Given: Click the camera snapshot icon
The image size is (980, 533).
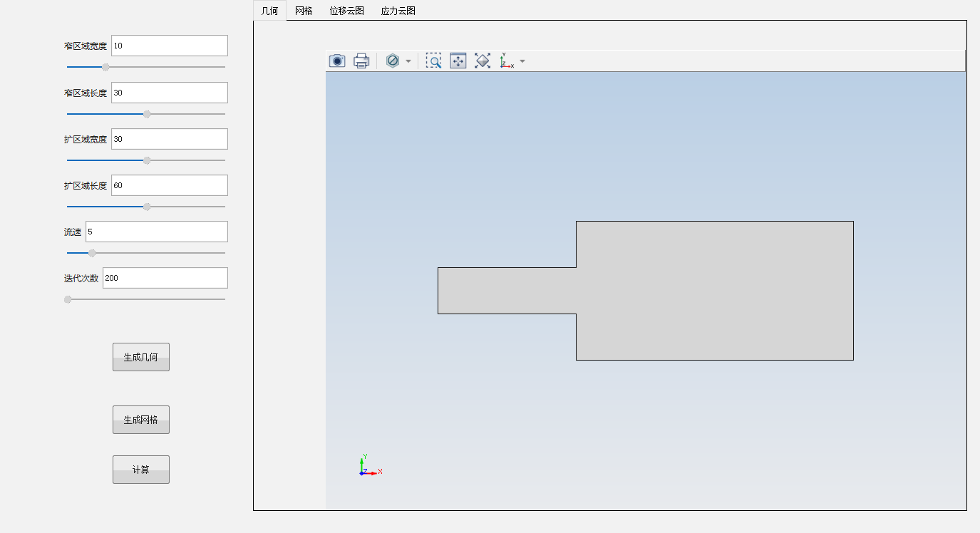Looking at the screenshot, I should (337, 61).
